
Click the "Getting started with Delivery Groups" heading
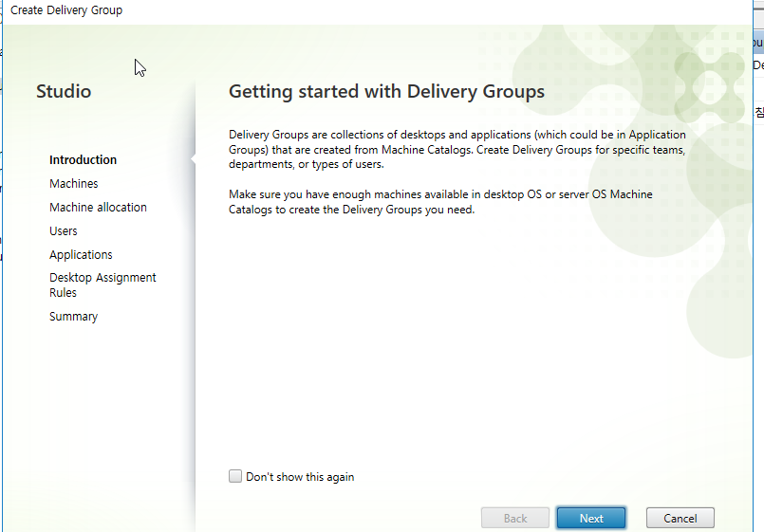pos(386,91)
